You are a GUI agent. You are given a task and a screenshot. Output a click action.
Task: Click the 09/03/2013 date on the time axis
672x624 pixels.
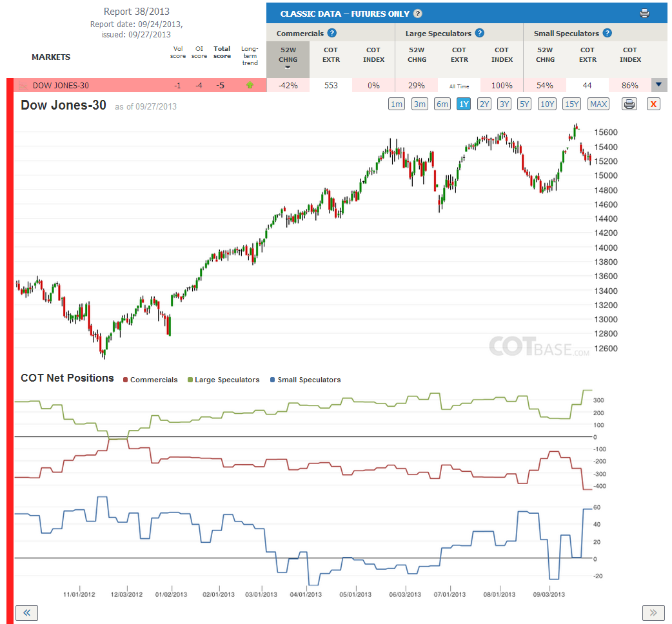(x=549, y=594)
